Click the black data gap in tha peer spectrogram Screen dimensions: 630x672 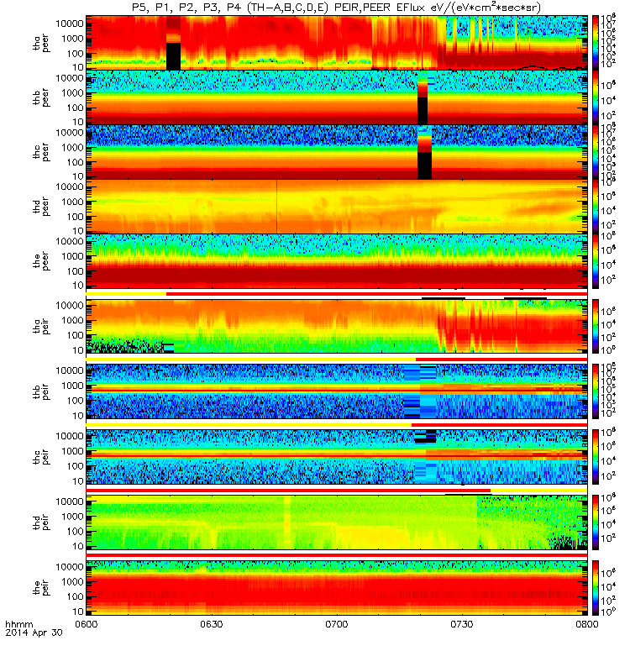(x=173, y=56)
